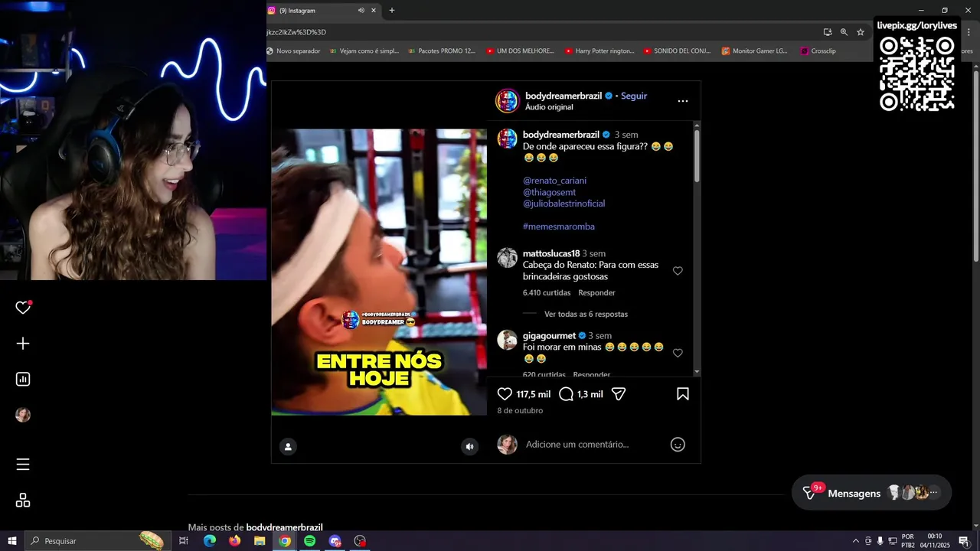Open the Crossclip bookmark

coord(818,51)
